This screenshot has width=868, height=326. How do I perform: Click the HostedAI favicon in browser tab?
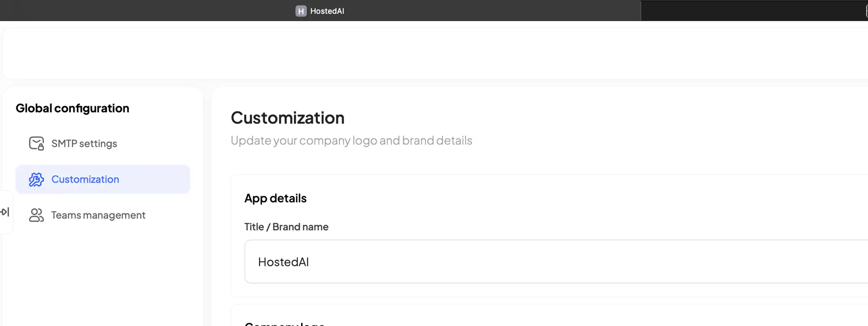coord(301,11)
